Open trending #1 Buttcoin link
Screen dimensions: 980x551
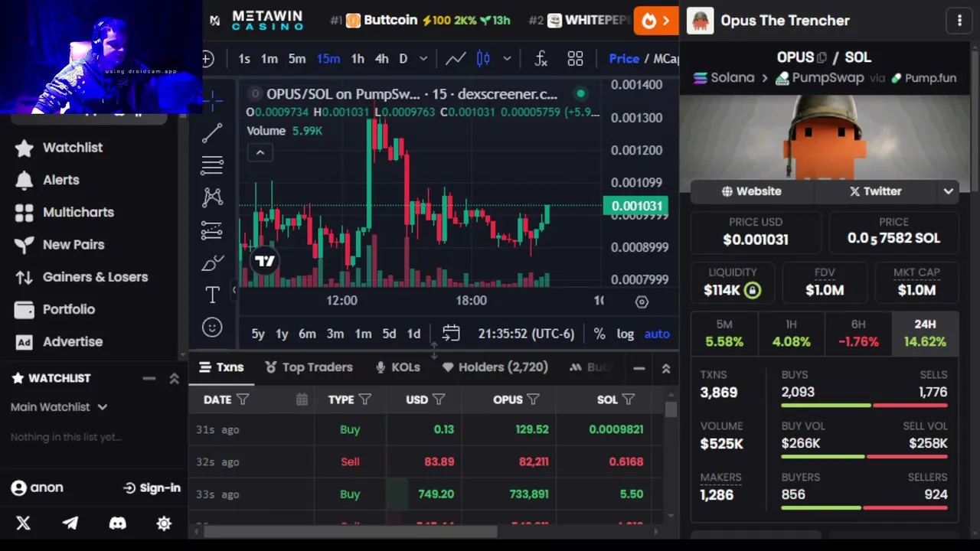(420, 21)
